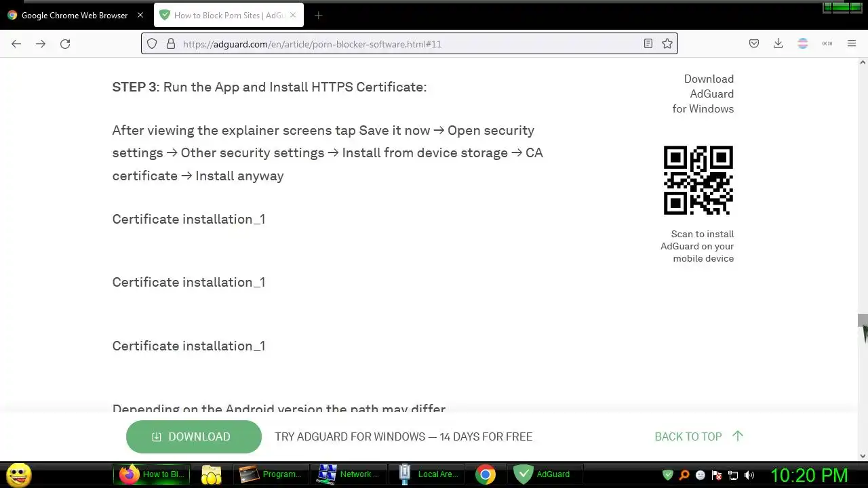
Task: Click the 10:20 PM clock
Action: pos(809,475)
